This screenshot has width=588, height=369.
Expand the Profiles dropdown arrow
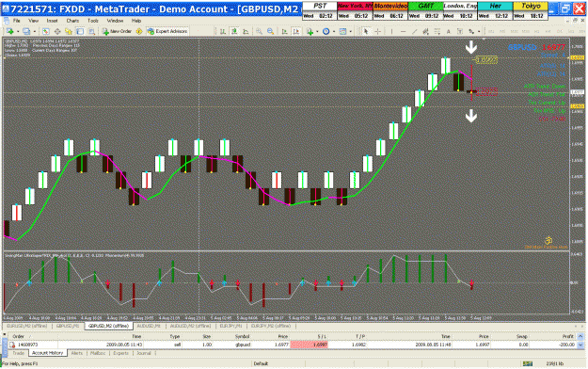pos(34,31)
